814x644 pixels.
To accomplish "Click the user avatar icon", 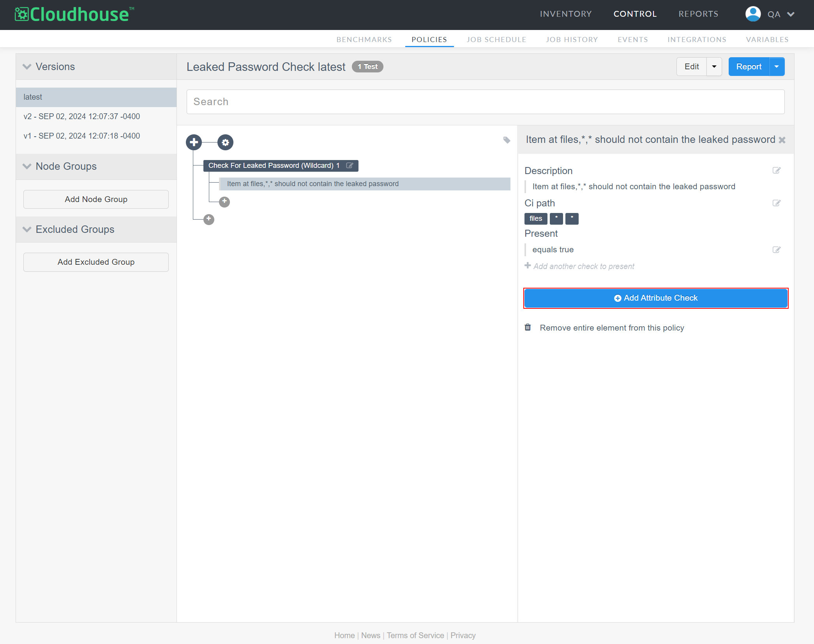I will click(x=753, y=14).
